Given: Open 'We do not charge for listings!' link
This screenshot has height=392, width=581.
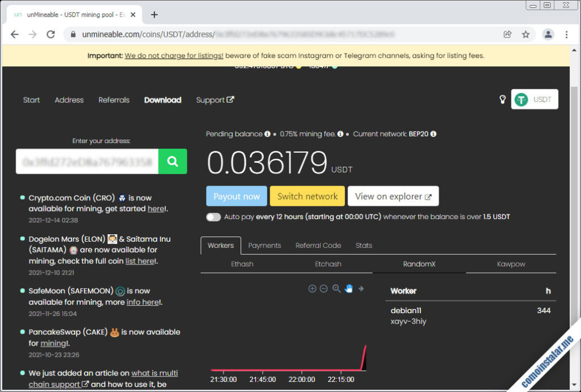Looking at the screenshot, I should pyautogui.click(x=174, y=56).
